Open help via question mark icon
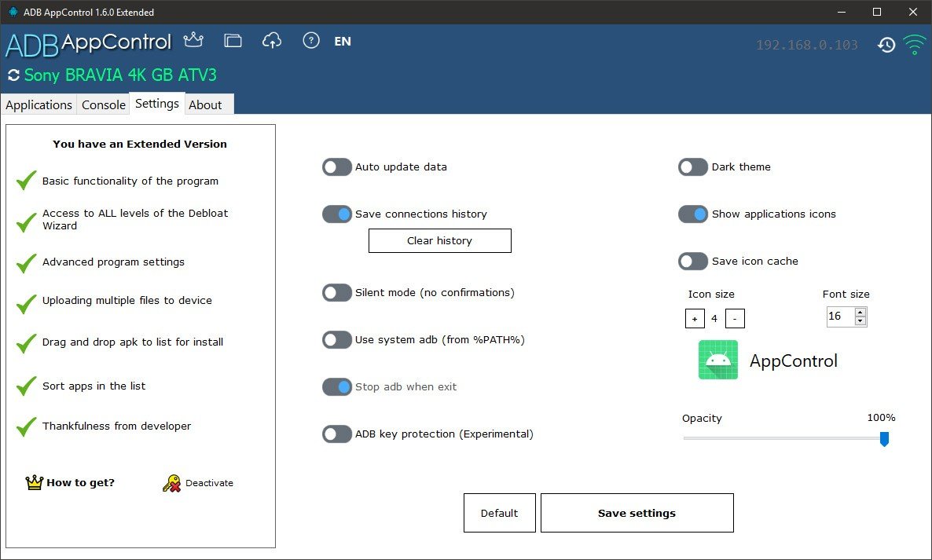 pyautogui.click(x=311, y=40)
